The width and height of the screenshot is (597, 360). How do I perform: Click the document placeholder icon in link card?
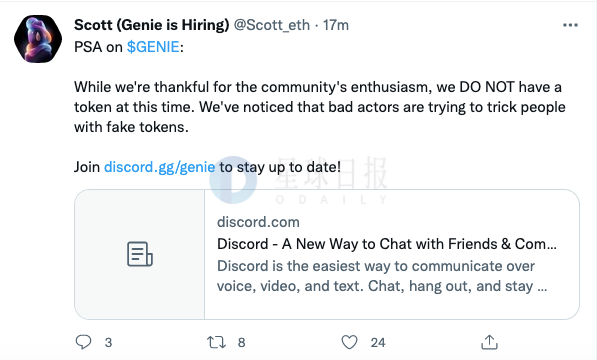click(140, 254)
